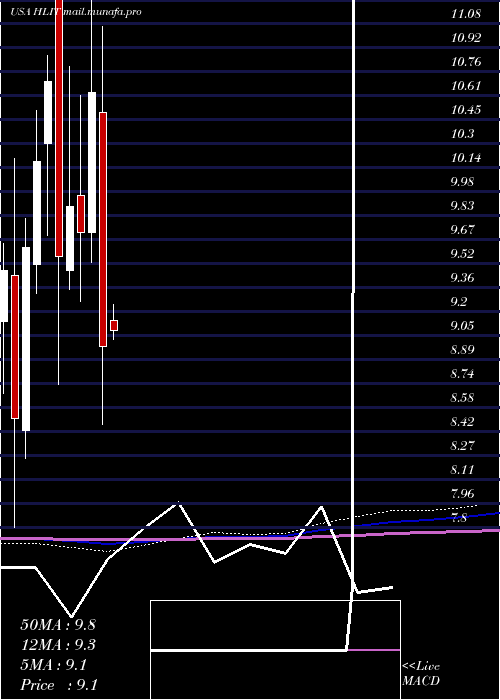Screen dimensions: 500x700
Task: Select the last tall red candlestick body
Action: (103, 229)
